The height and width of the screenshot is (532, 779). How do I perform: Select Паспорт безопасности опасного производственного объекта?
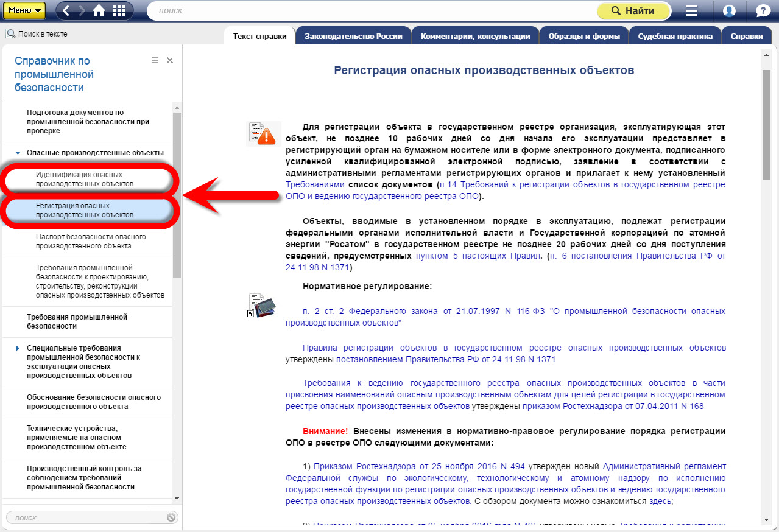91,241
